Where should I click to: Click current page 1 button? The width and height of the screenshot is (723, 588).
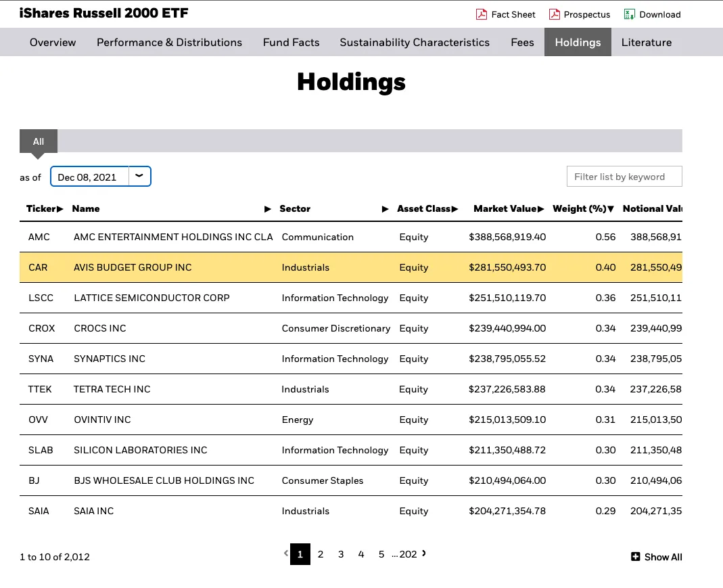pyautogui.click(x=300, y=554)
